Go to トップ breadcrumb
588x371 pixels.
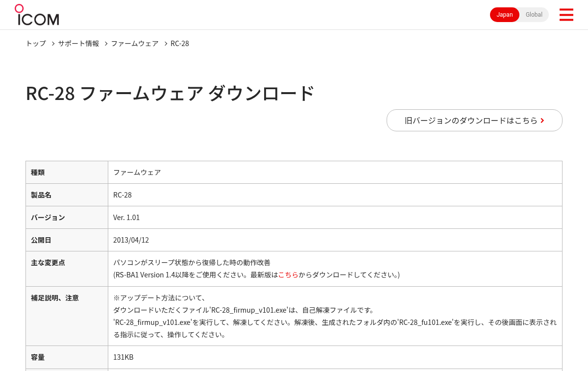pos(36,44)
